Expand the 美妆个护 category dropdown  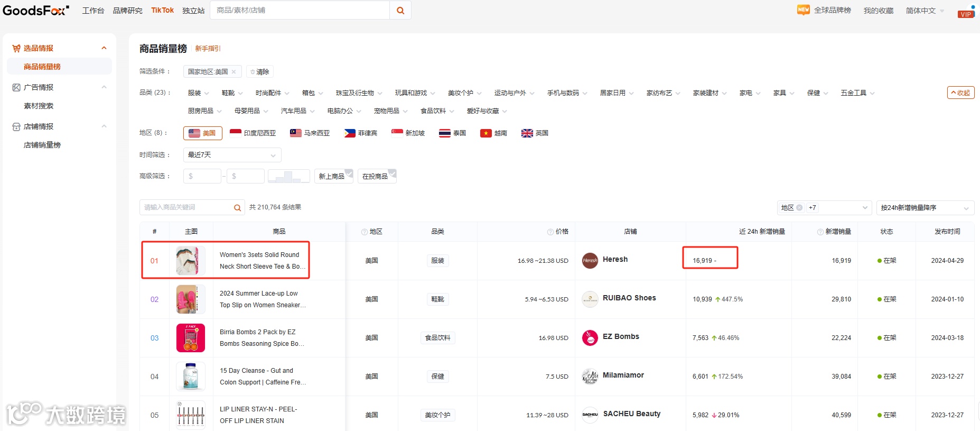(465, 93)
